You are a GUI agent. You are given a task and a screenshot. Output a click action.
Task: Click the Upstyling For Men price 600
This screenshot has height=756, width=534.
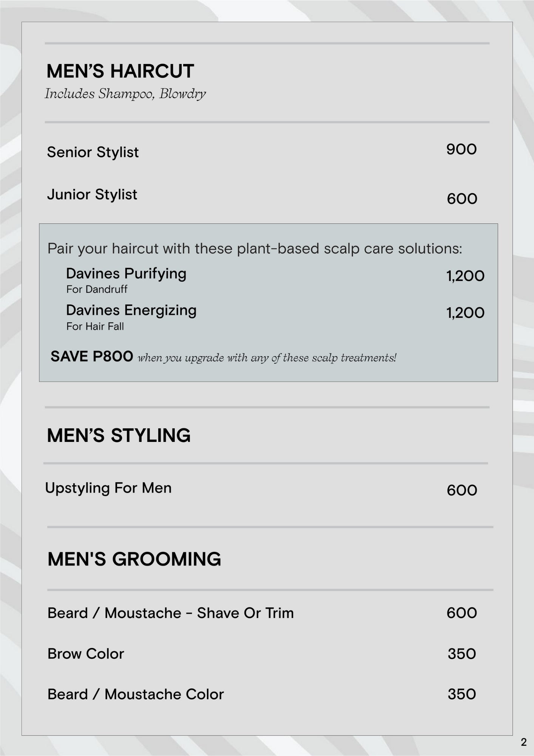point(462,490)
